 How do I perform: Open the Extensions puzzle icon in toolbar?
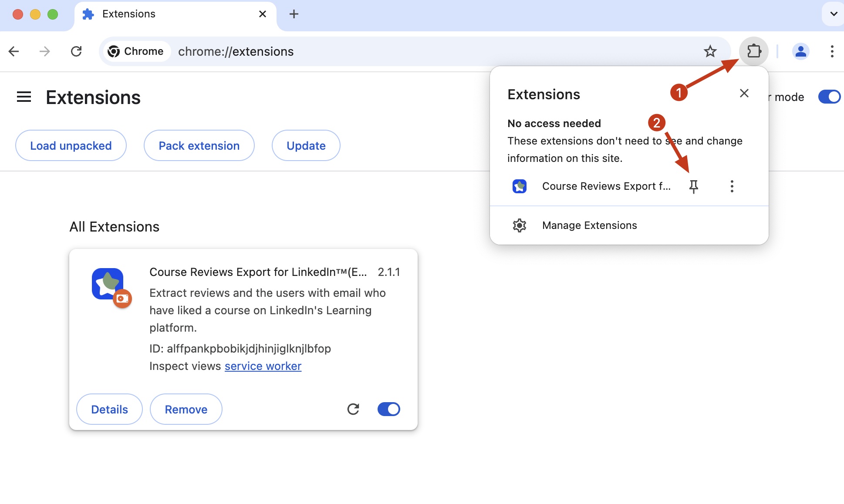click(x=754, y=51)
